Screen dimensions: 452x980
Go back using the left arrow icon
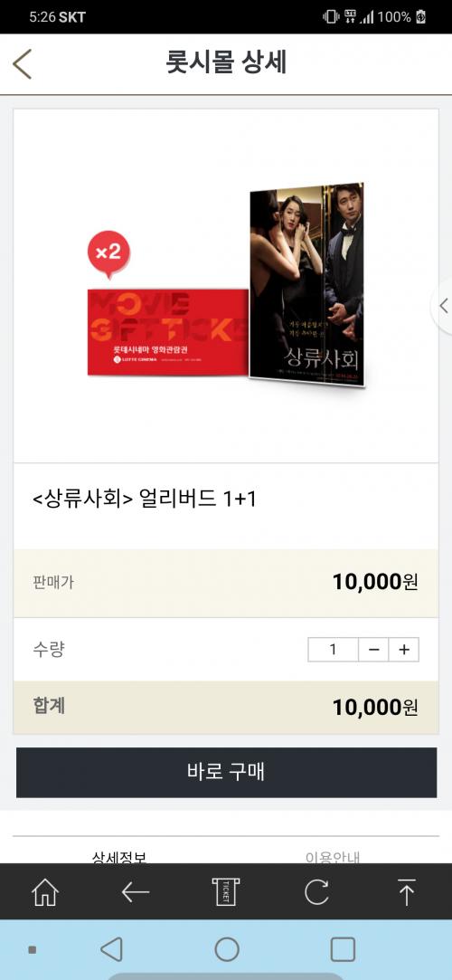[x=136, y=892]
